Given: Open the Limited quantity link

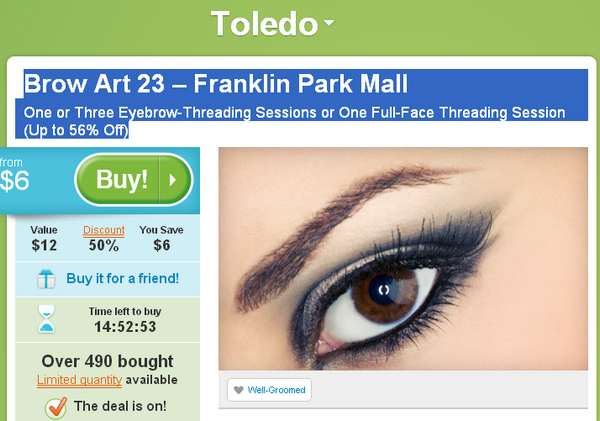Looking at the screenshot, I should coord(79,380).
